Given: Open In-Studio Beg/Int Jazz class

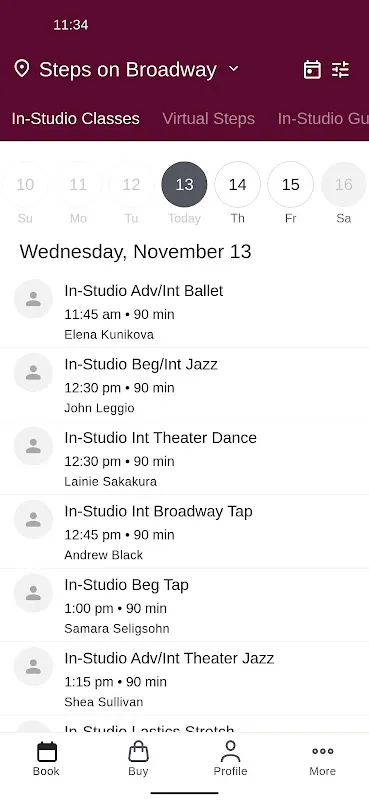Looking at the screenshot, I should pos(184,385).
